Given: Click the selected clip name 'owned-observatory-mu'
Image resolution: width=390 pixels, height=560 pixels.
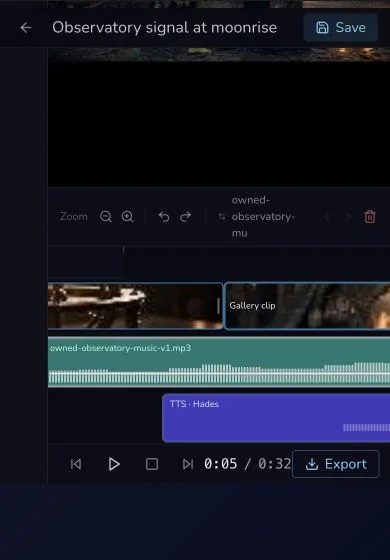Looking at the screenshot, I should tap(263, 216).
